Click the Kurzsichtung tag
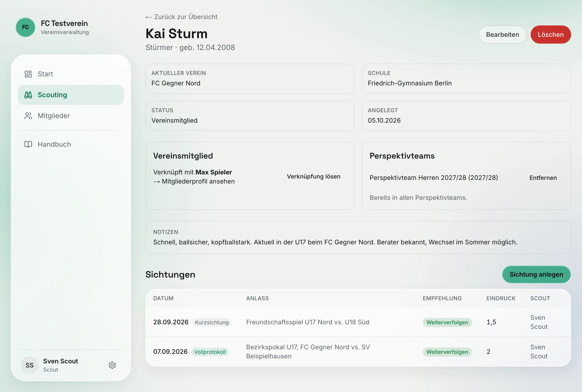The image size is (582, 392). click(x=212, y=323)
